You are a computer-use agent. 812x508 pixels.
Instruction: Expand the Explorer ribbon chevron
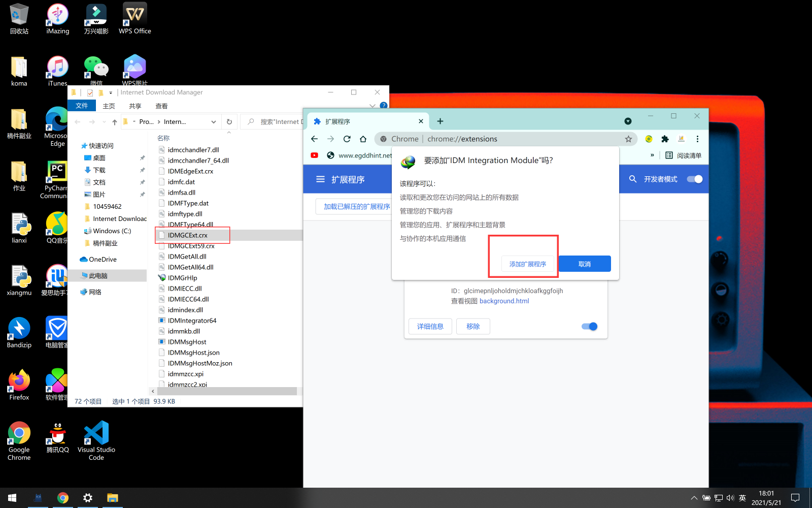373,106
